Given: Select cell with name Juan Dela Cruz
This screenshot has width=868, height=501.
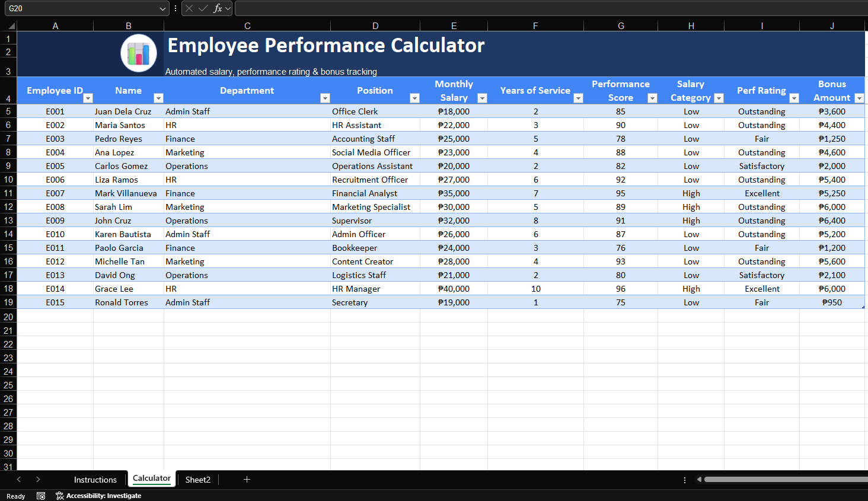Looking at the screenshot, I should (x=129, y=111).
